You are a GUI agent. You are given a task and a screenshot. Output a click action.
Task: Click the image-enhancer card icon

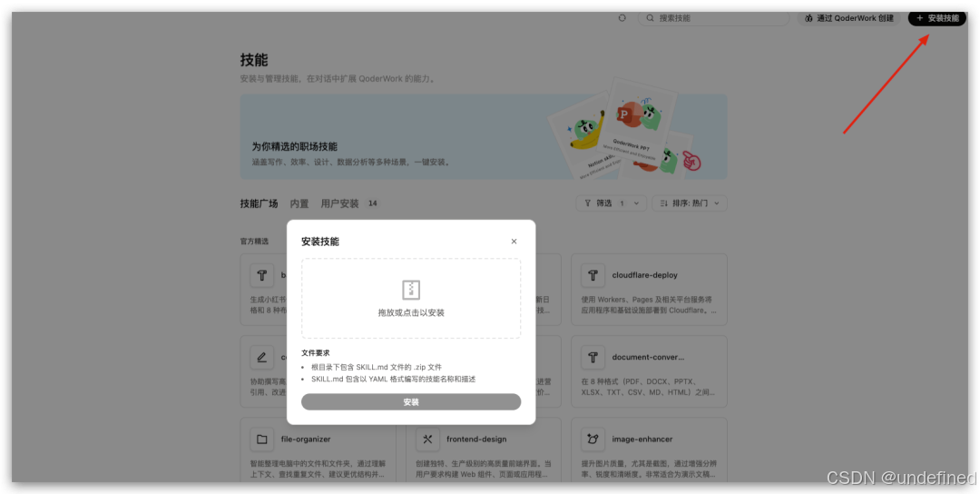pos(593,439)
